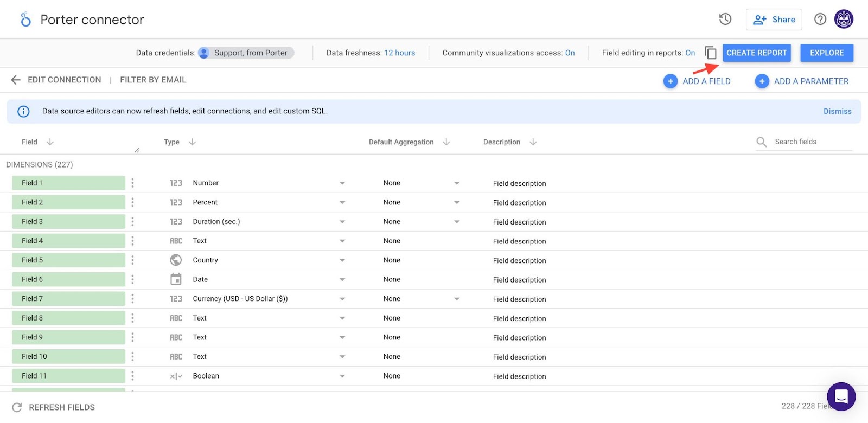Expand the type dropdown for Field 1 Number
868x423 pixels.
point(342,183)
